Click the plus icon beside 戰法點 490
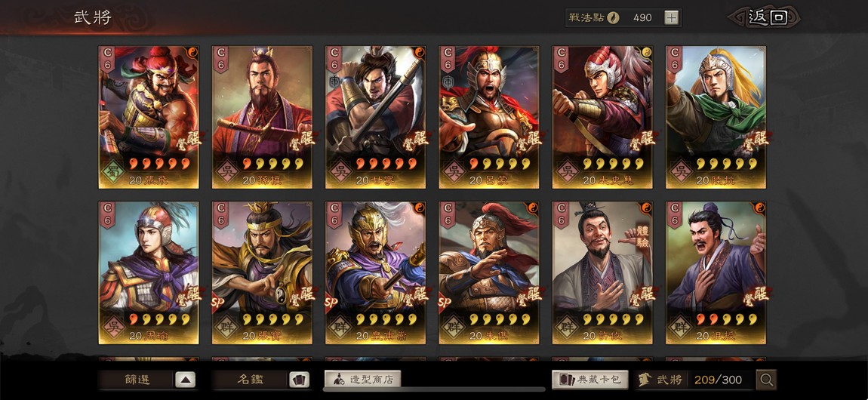 671,17
